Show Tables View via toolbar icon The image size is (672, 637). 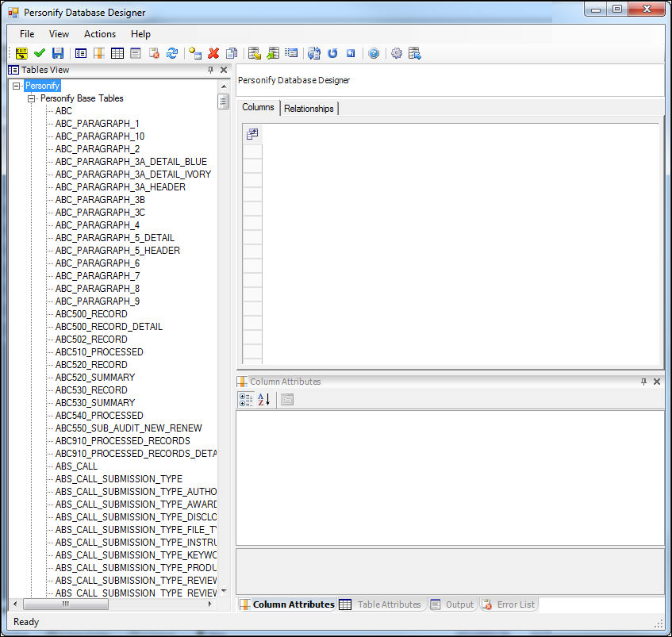pyautogui.click(x=81, y=53)
